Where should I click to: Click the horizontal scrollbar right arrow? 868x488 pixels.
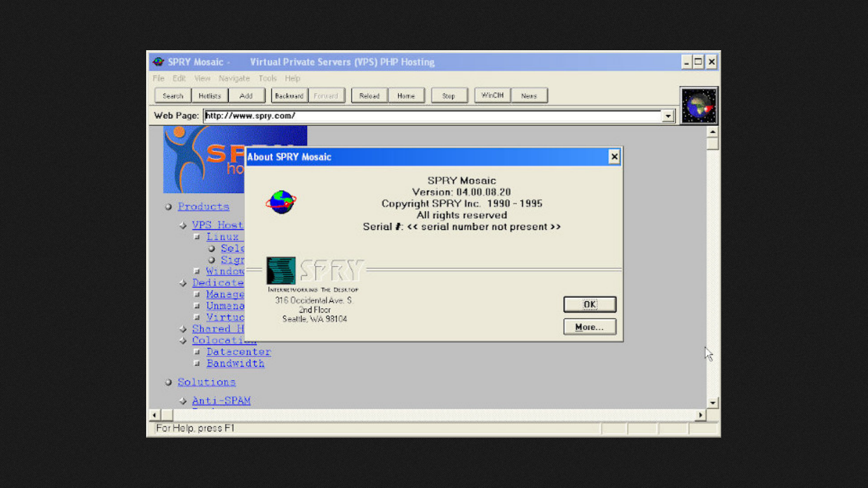coord(701,415)
